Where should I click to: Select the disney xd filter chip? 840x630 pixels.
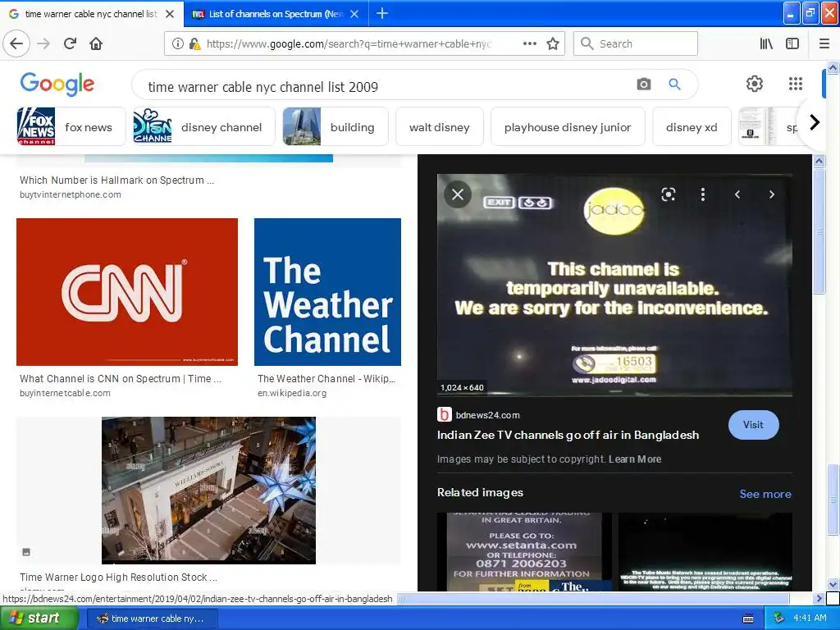pos(692,127)
